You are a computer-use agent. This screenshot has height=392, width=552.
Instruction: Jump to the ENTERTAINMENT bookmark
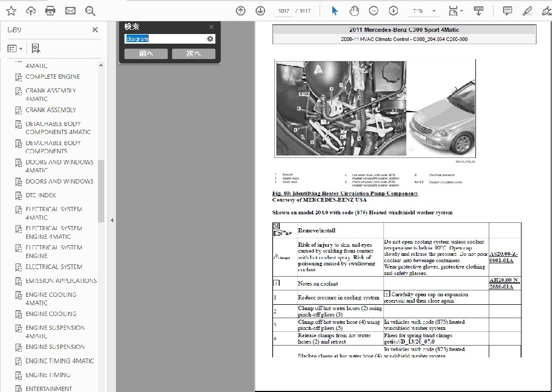(x=49, y=389)
